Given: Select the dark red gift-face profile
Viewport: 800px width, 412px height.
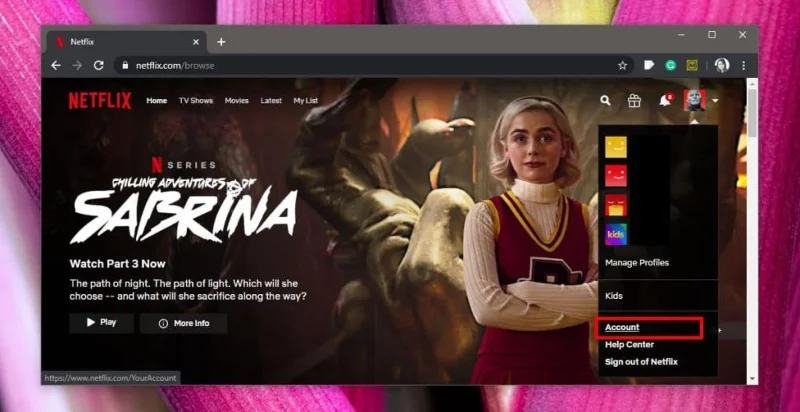Looking at the screenshot, I should 616,205.
